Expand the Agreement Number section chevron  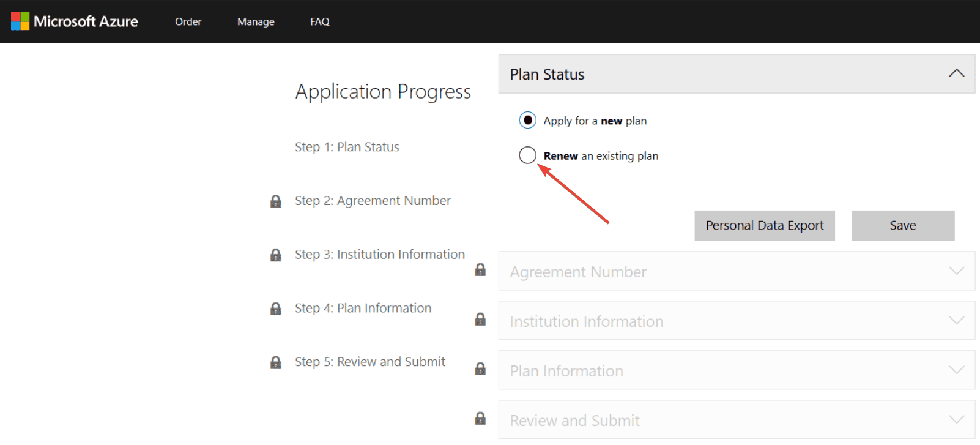coord(956,271)
